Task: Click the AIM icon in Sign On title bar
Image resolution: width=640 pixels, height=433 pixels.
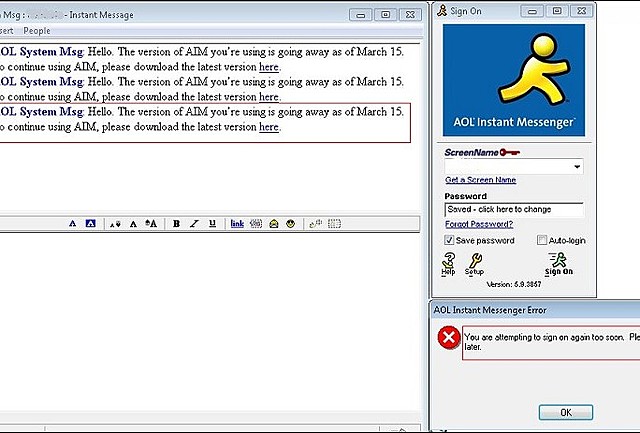Action: 442,11
